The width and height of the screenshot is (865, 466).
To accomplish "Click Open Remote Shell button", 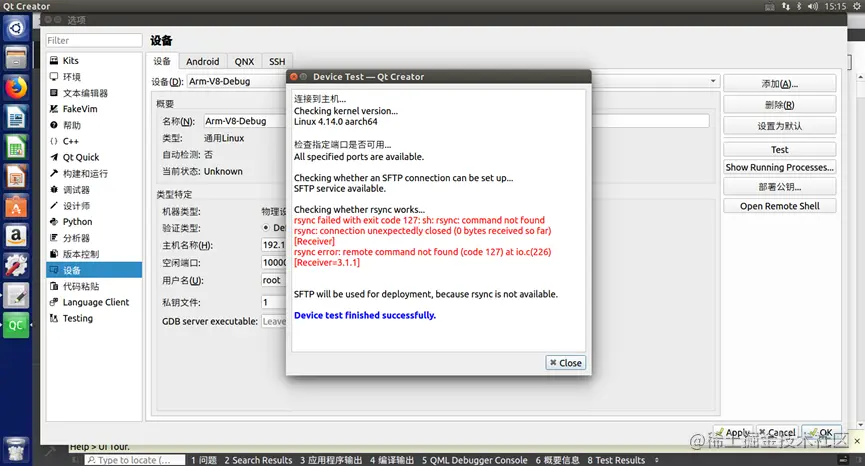I will tap(779, 206).
